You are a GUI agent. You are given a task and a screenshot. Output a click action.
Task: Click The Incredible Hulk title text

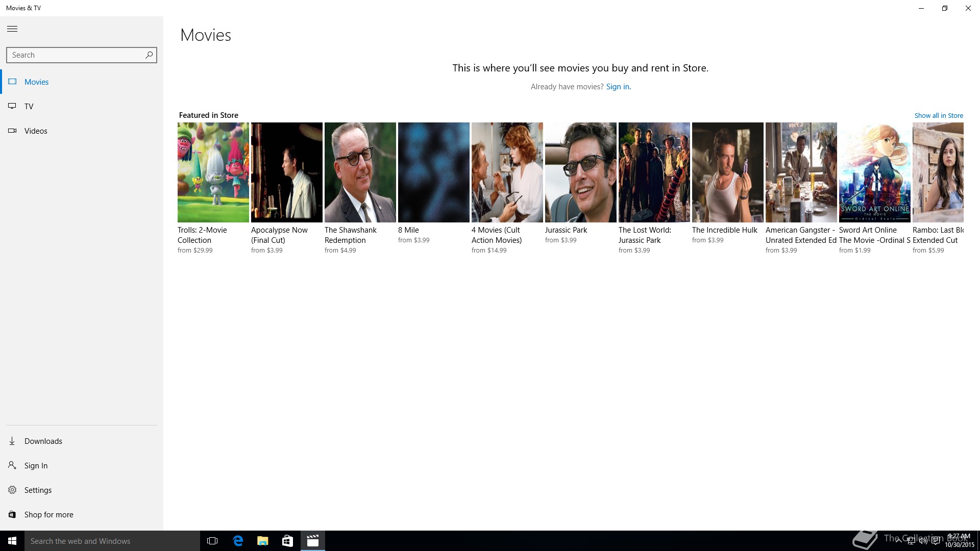click(x=725, y=230)
